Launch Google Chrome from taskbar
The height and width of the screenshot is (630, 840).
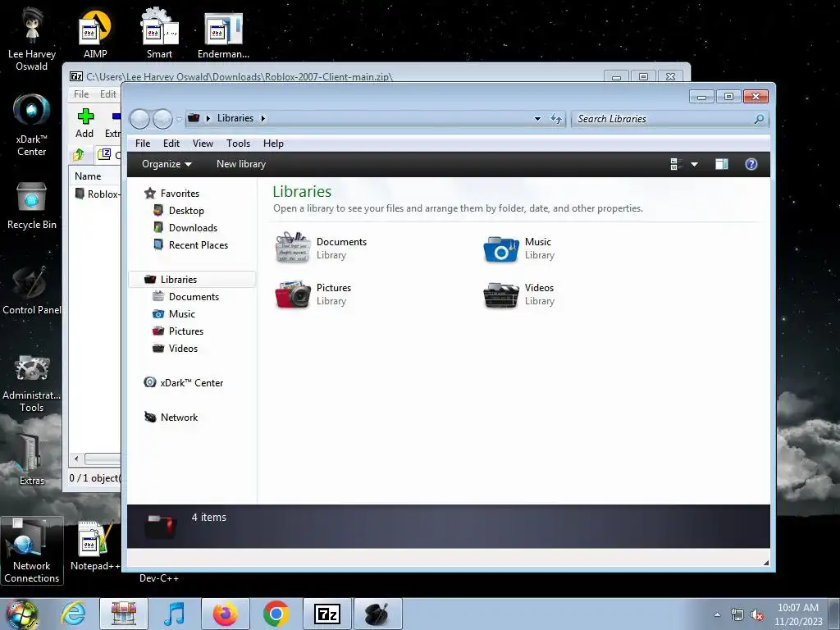pos(276,614)
